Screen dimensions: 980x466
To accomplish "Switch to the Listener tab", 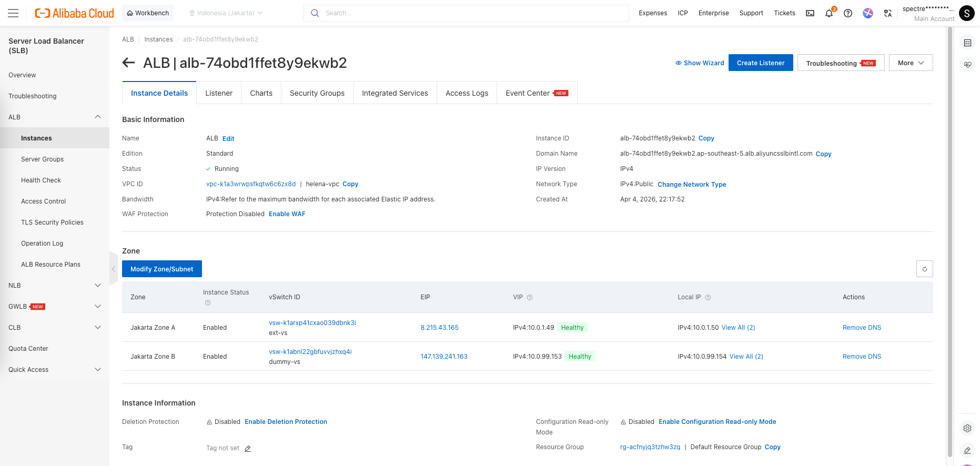I will [219, 93].
